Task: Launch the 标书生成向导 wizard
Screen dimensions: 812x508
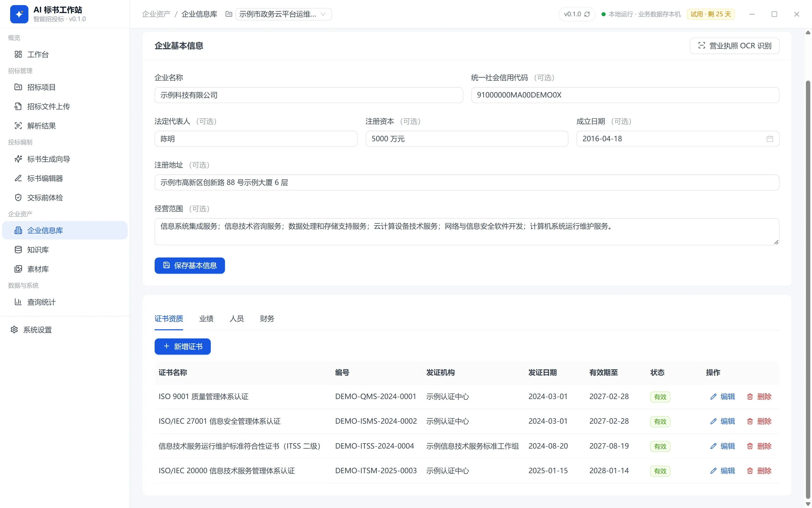Action: pyautogui.click(x=65, y=159)
